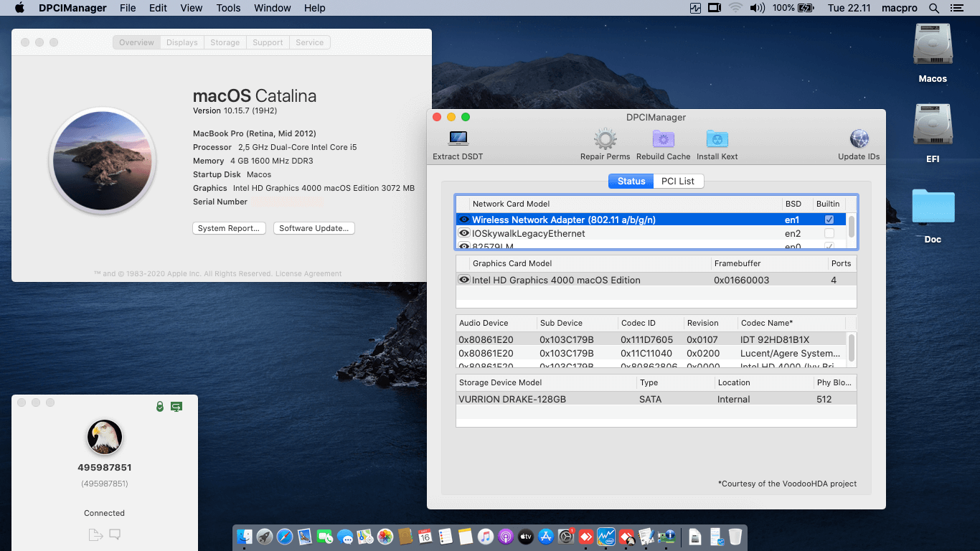
Task: Switch to PCI List tab
Action: [678, 181]
